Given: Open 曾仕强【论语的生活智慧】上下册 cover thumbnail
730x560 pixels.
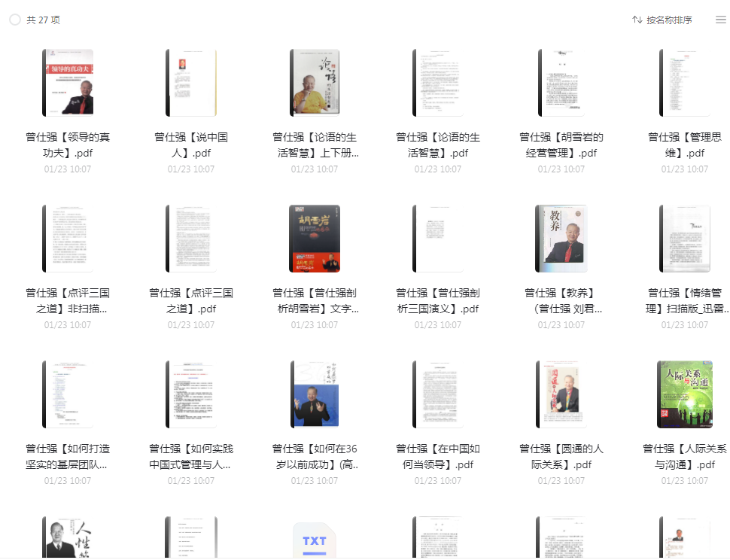Looking at the screenshot, I should 315,83.
